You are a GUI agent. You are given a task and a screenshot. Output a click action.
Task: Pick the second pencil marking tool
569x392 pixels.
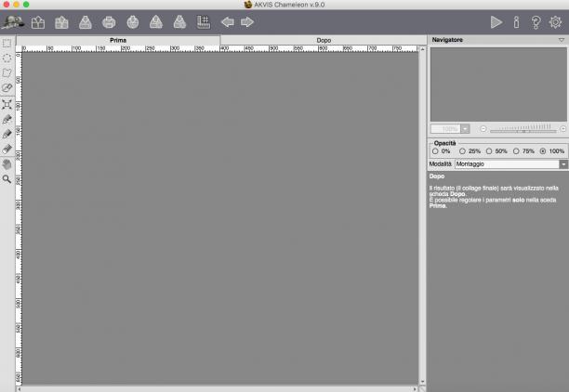[7, 134]
